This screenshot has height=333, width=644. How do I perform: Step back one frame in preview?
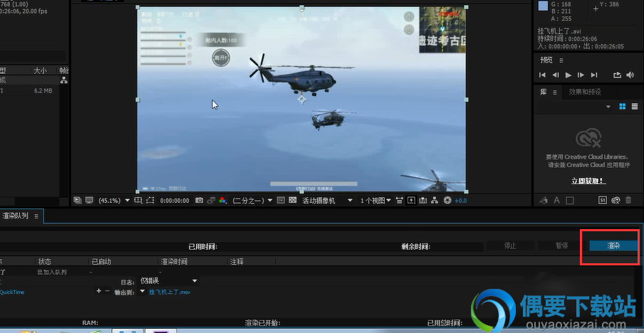[x=555, y=75]
